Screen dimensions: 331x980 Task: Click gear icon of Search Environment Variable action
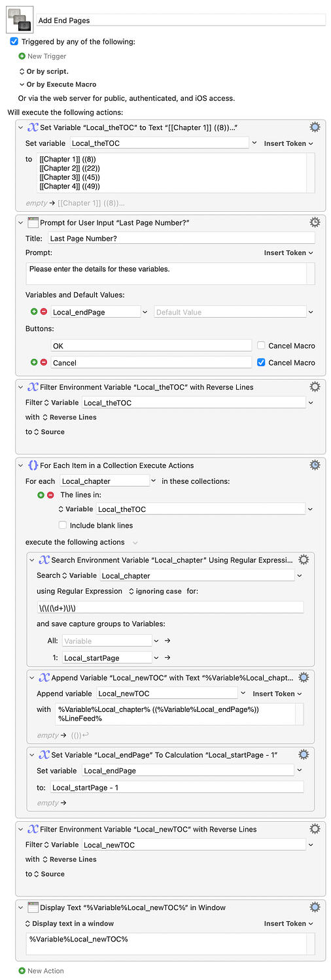[304, 560]
